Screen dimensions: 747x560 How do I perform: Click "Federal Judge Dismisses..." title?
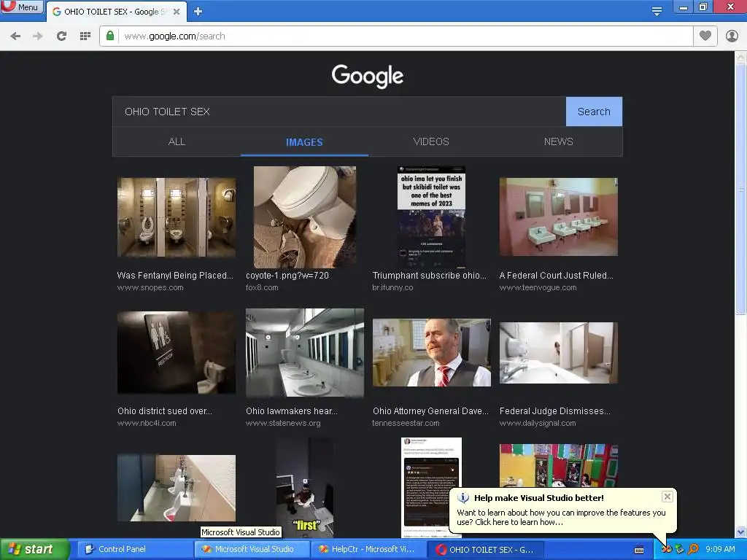click(554, 411)
